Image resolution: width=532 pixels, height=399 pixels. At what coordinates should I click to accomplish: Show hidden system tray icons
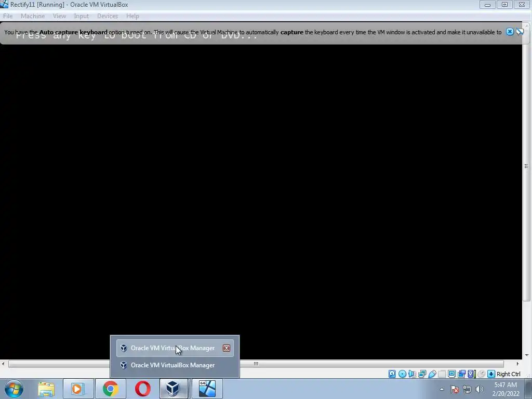pos(442,389)
